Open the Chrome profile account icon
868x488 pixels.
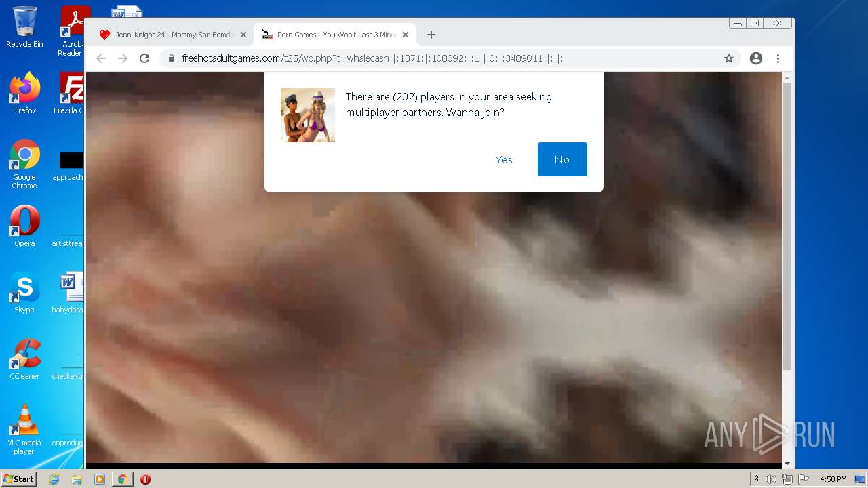coord(756,58)
